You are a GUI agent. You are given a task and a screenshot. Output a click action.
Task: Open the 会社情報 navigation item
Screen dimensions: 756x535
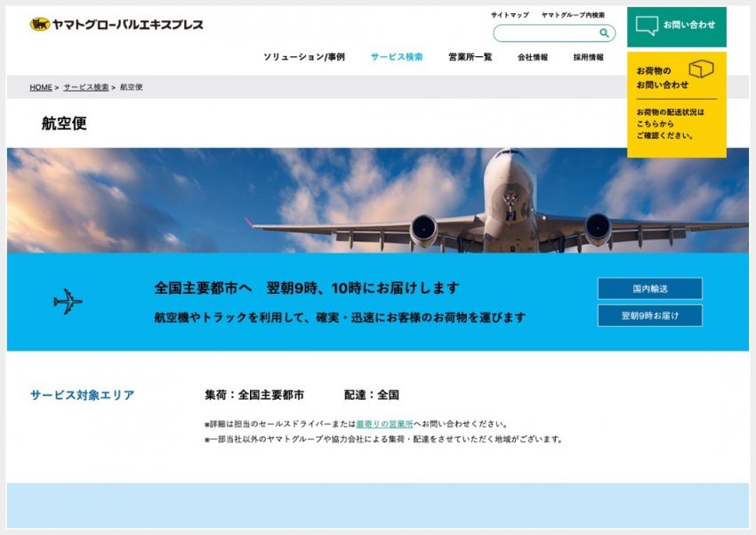click(x=533, y=57)
